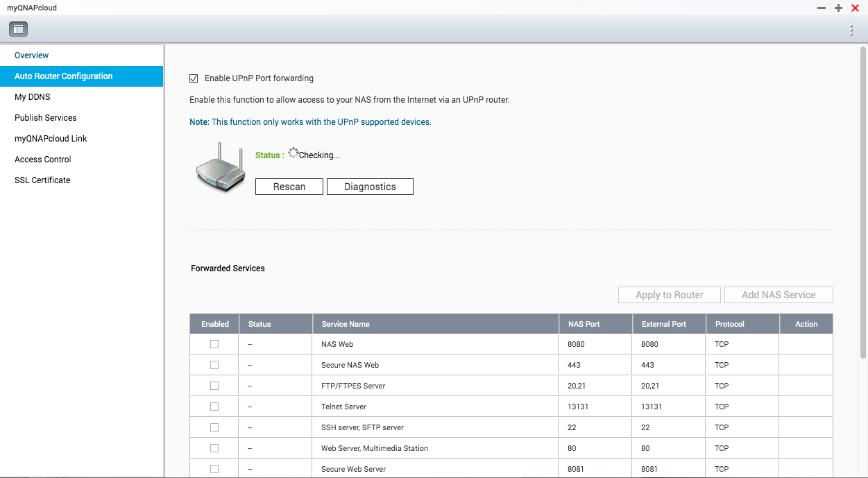Run router Diagnostics
868x478 pixels.
pyautogui.click(x=370, y=187)
